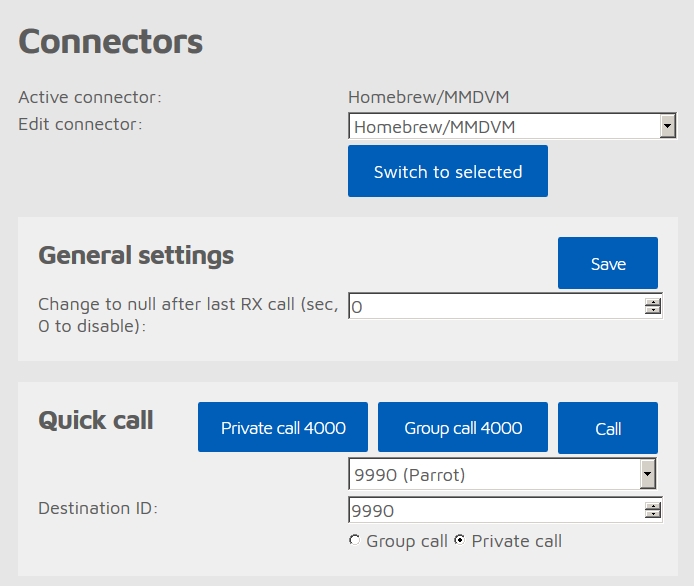
Task: Start a Private call 4000
Action: point(283,427)
